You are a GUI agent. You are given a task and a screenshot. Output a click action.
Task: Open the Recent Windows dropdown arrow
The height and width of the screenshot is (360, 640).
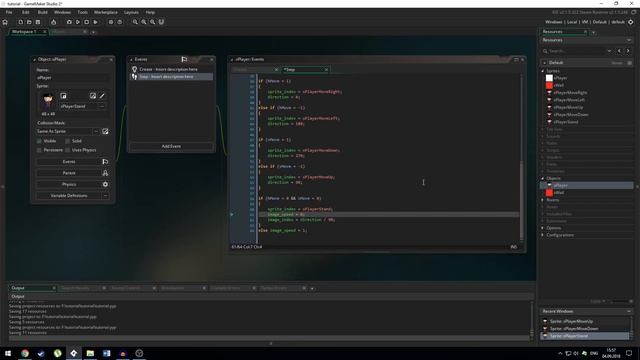[629, 311]
